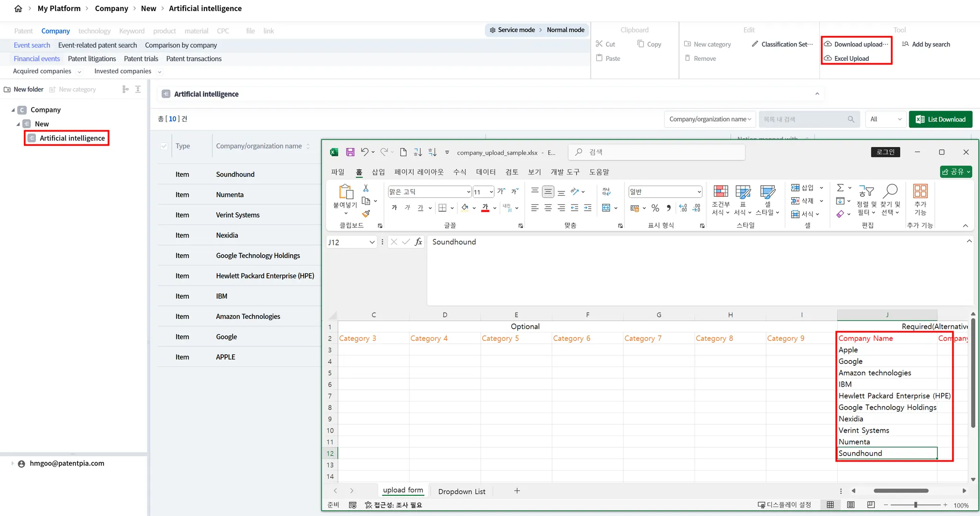Click the percent style icon
This screenshot has width=980, height=516.
click(x=655, y=208)
